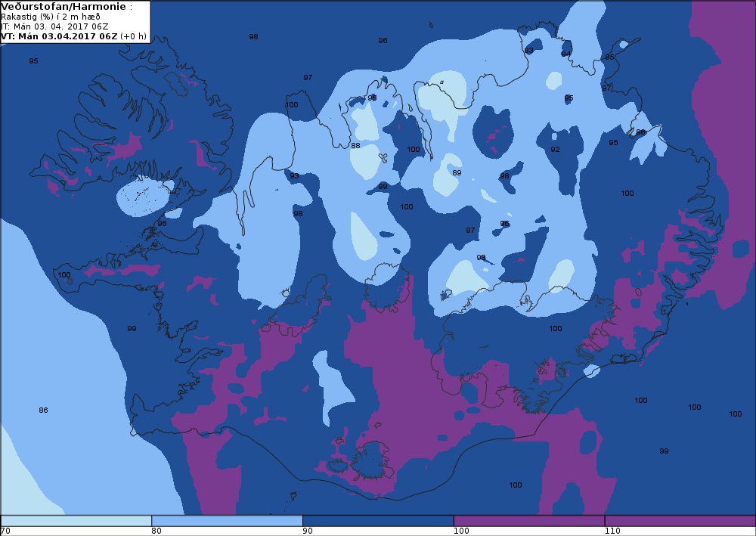
Task: Select the 70–80 pale blue legend swatch
Action: point(76,521)
